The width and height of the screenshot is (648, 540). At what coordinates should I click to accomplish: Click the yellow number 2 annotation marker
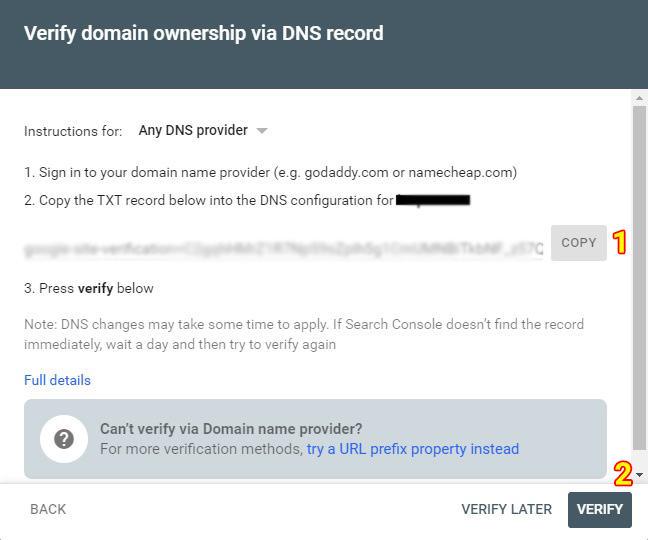click(622, 472)
